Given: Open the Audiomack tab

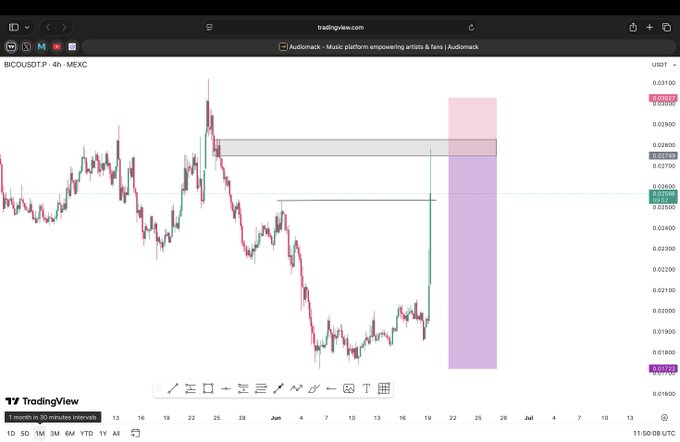Looking at the screenshot, I should coord(379,47).
